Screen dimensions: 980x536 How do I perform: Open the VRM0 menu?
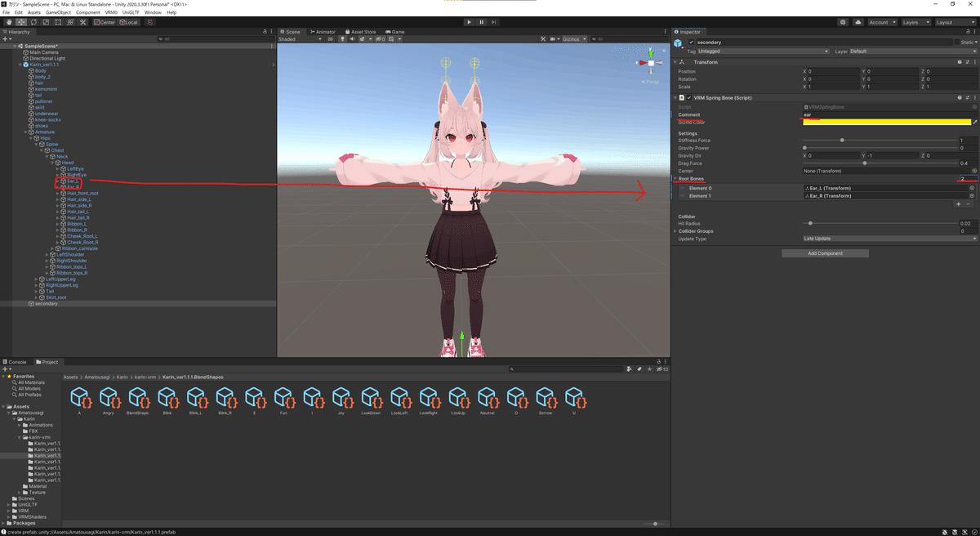click(111, 12)
